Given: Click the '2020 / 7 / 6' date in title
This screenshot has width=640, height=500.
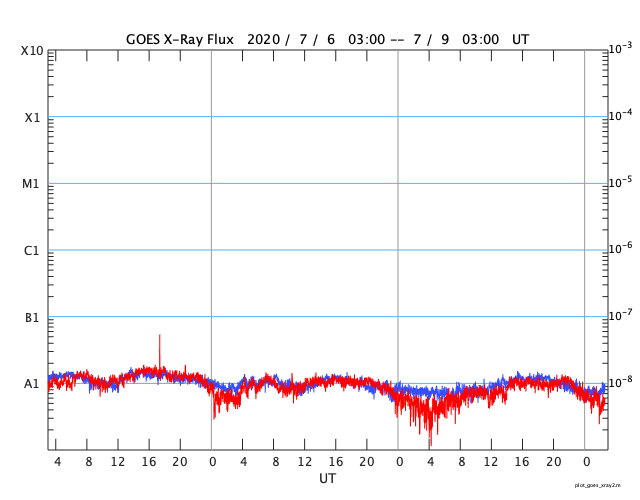Looking at the screenshot, I should (x=291, y=40).
